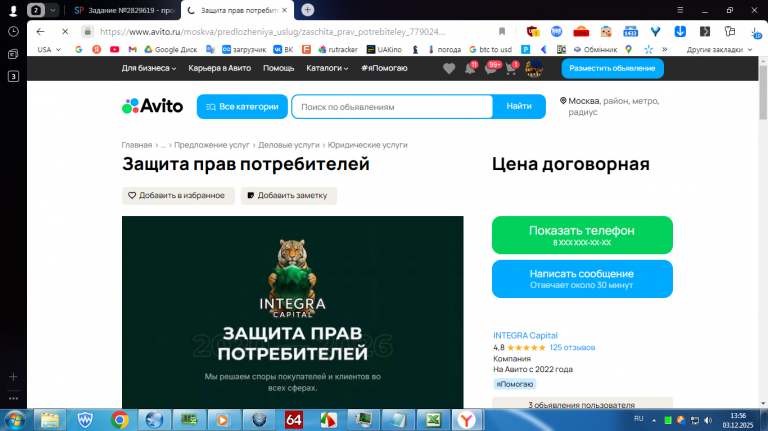The image size is (768, 431).
Task: Open the browser extensions puzzle icon
Action: click(730, 31)
